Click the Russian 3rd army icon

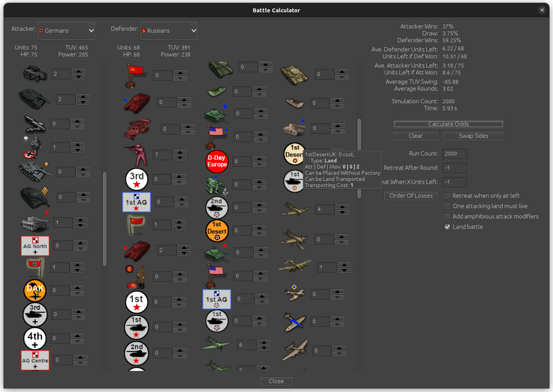pos(137,179)
